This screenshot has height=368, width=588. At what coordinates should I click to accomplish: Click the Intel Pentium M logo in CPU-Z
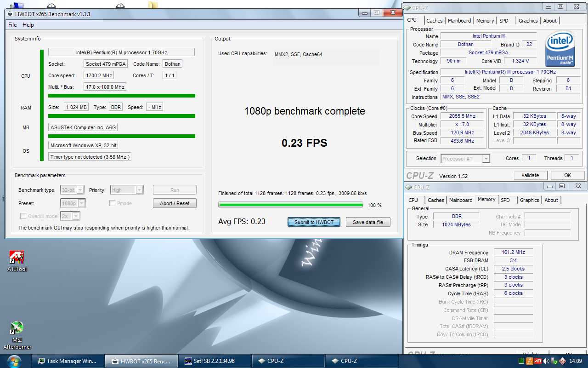(x=560, y=49)
